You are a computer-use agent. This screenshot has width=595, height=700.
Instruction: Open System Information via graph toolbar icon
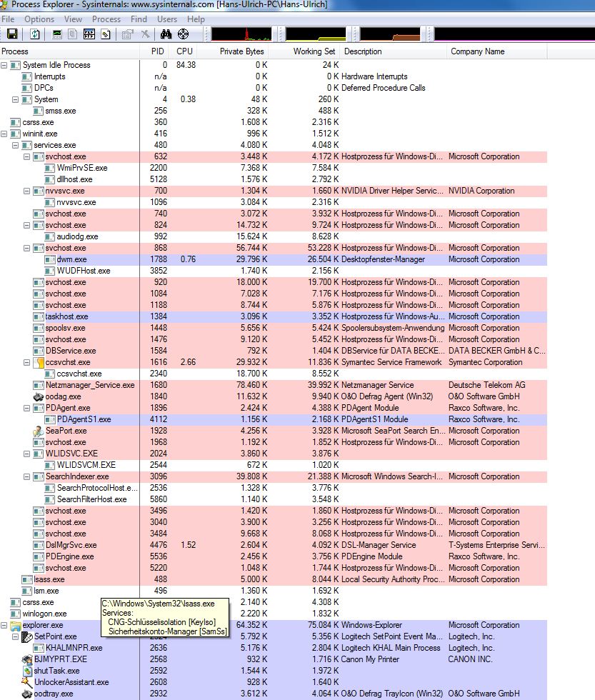pyautogui.click(x=57, y=34)
